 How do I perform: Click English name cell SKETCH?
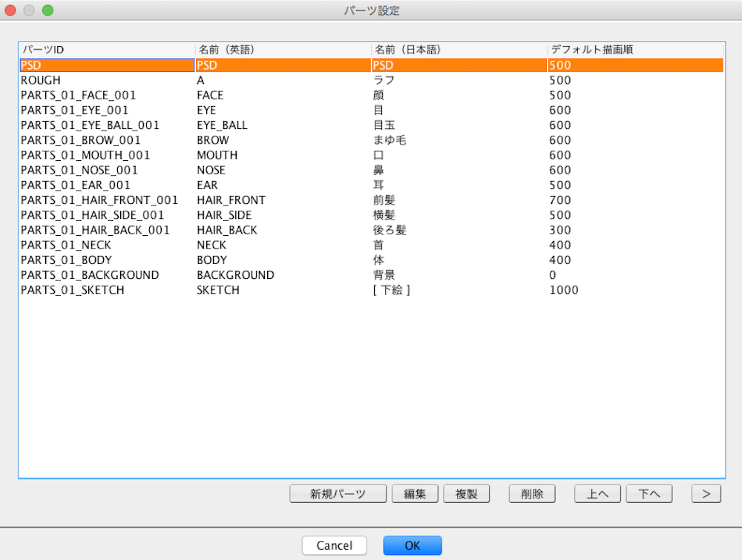[283, 290]
